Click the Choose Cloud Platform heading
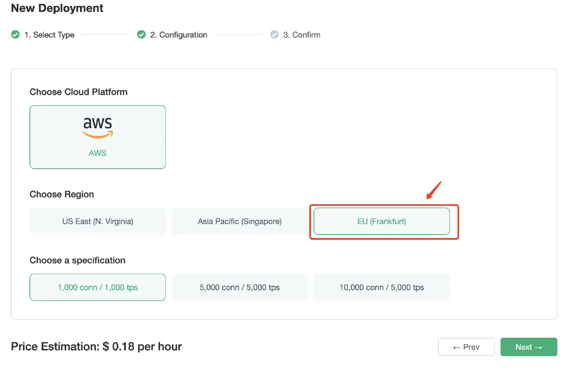 tap(78, 92)
